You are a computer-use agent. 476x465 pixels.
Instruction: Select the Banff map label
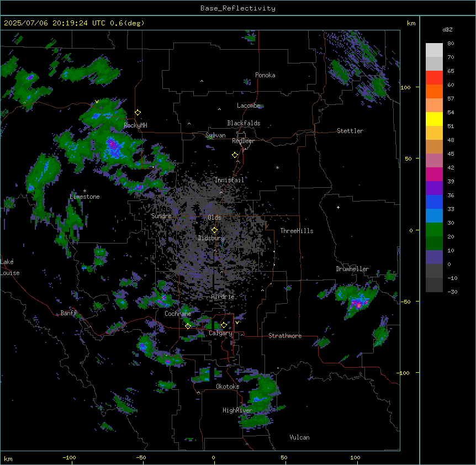68,313
